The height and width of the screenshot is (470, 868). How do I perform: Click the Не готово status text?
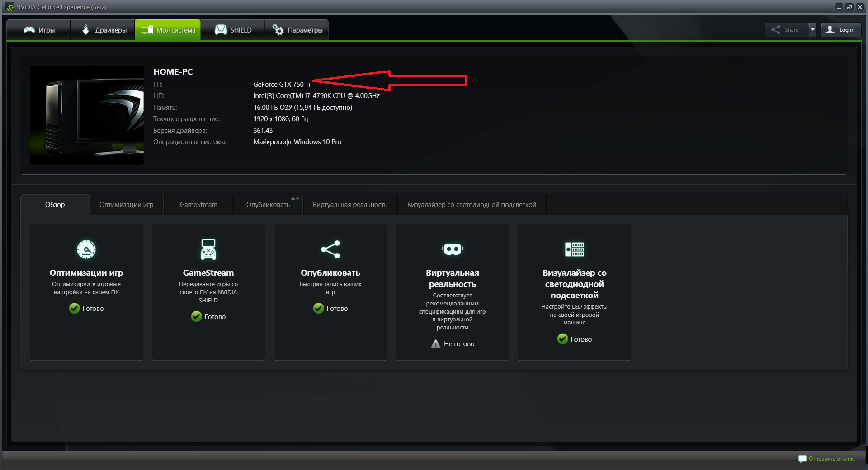coord(459,344)
